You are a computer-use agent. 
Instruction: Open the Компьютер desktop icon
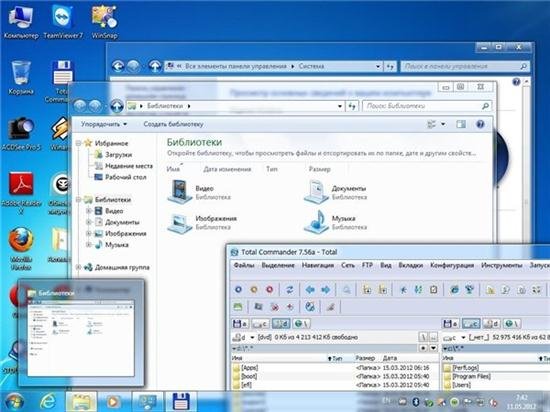[20, 21]
